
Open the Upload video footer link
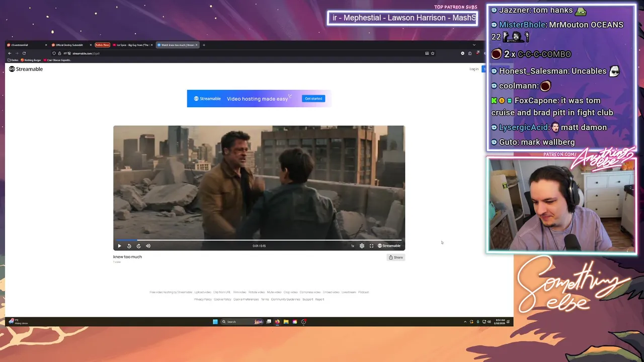[x=203, y=292]
